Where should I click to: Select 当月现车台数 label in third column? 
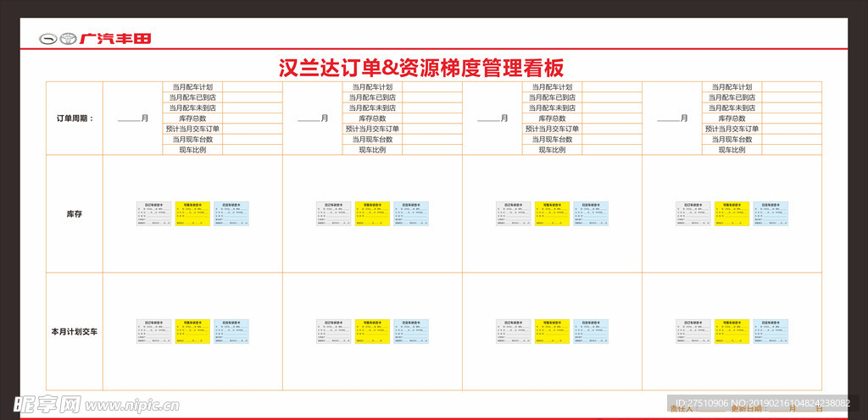[552, 139]
